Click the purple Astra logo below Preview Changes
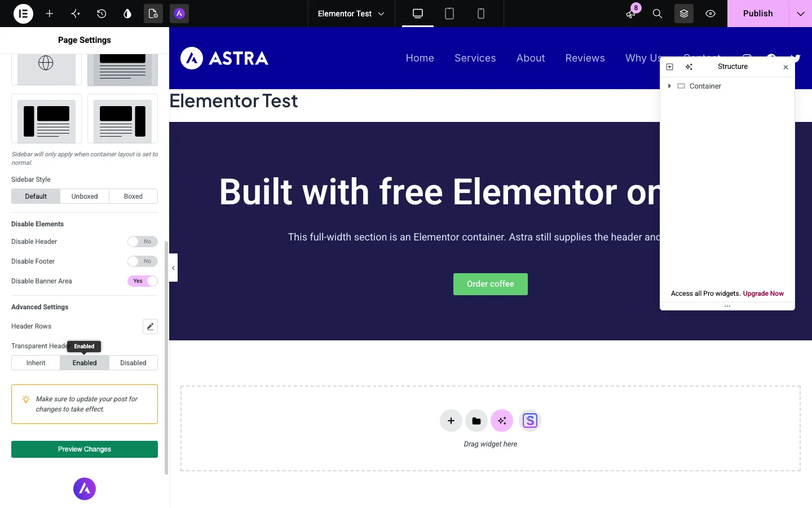The width and height of the screenshot is (812, 508). coord(85,489)
